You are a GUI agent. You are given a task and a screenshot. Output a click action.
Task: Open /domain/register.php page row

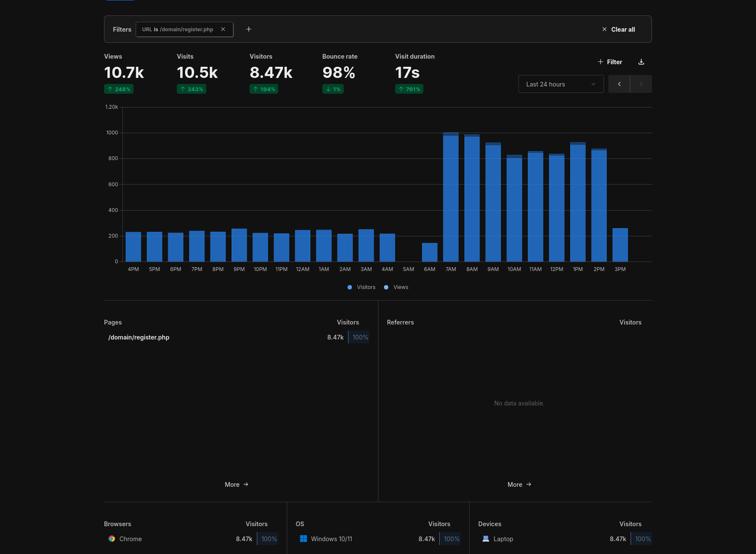click(139, 337)
